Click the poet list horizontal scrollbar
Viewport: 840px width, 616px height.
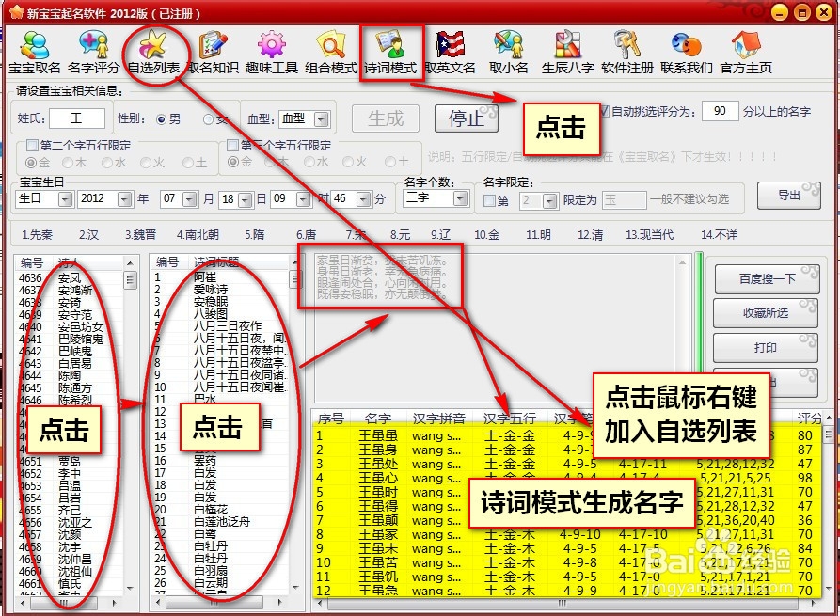point(69,603)
